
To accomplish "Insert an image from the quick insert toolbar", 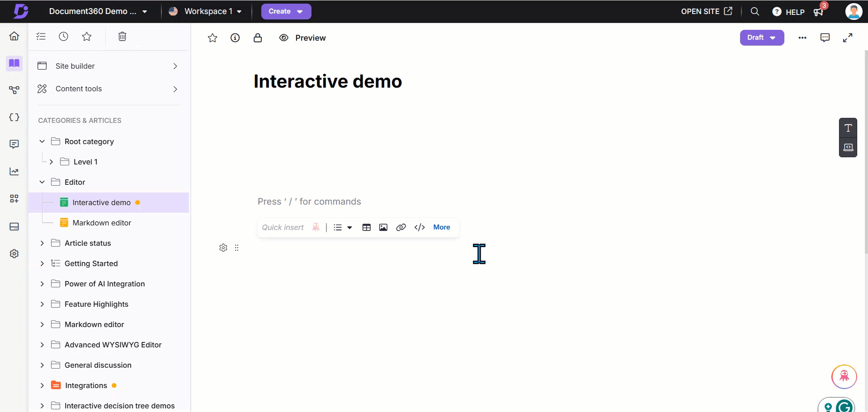I will click(x=383, y=227).
